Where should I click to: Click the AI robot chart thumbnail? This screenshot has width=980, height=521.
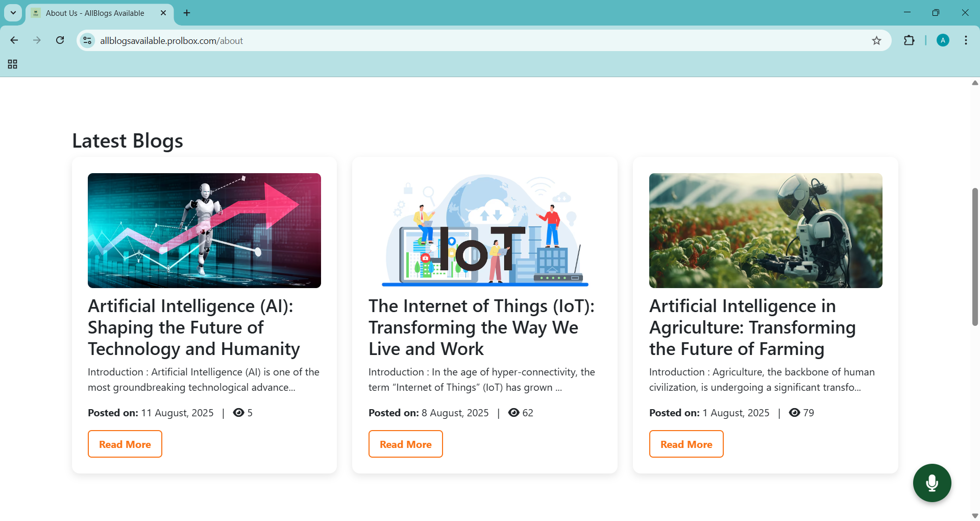204,230
